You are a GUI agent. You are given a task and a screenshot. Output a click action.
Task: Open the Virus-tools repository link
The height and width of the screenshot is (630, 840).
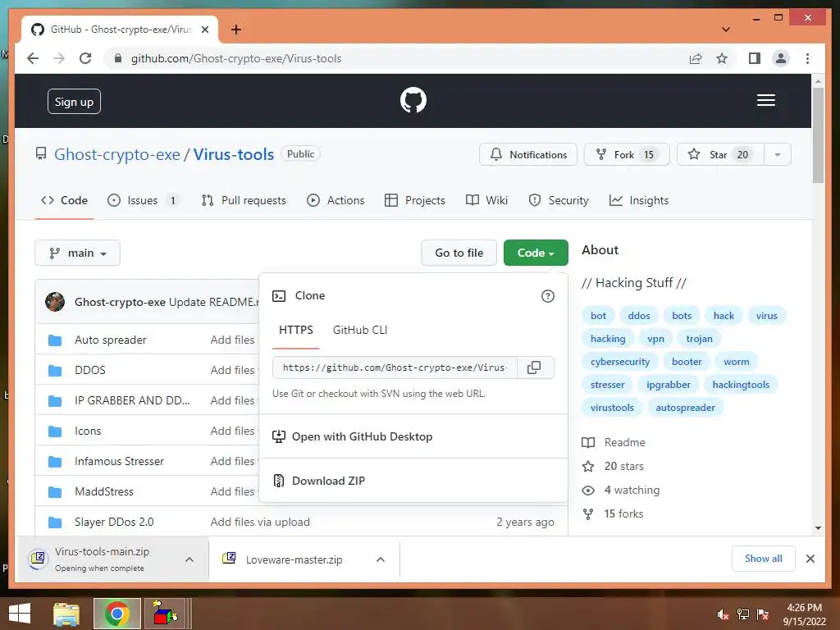pyautogui.click(x=234, y=154)
